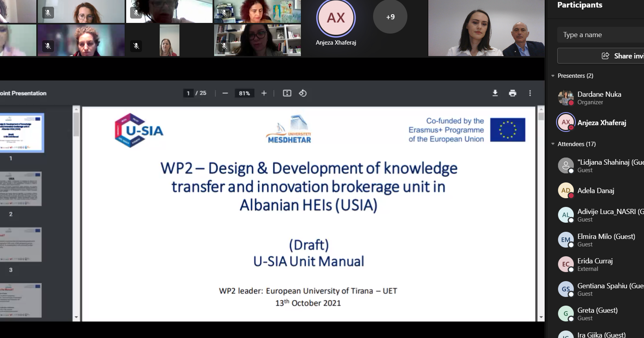
Task: Select slide 3 thumbnail
Action: [21, 244]
